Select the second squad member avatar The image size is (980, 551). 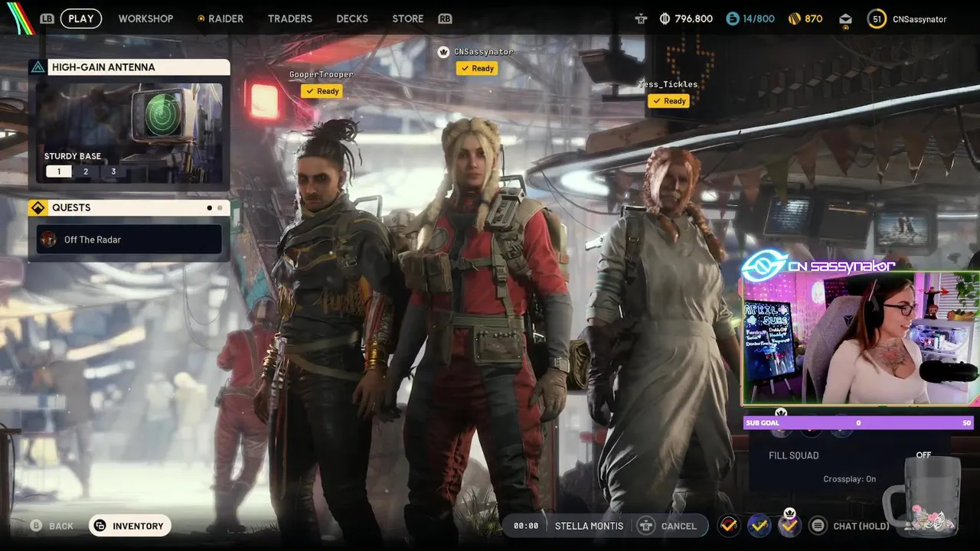759,525
